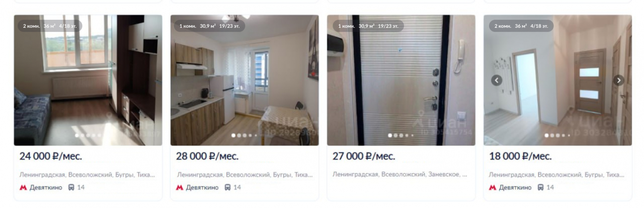
Task: Click previous photo arrow on 18 000 ₽ listing
Action: point(497,80)
